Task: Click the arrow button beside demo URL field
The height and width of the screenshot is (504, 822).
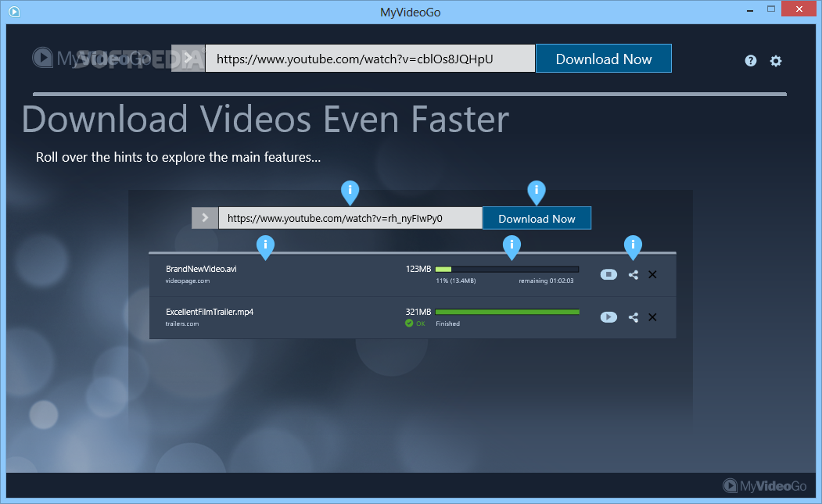Action: tap(205, 218)
